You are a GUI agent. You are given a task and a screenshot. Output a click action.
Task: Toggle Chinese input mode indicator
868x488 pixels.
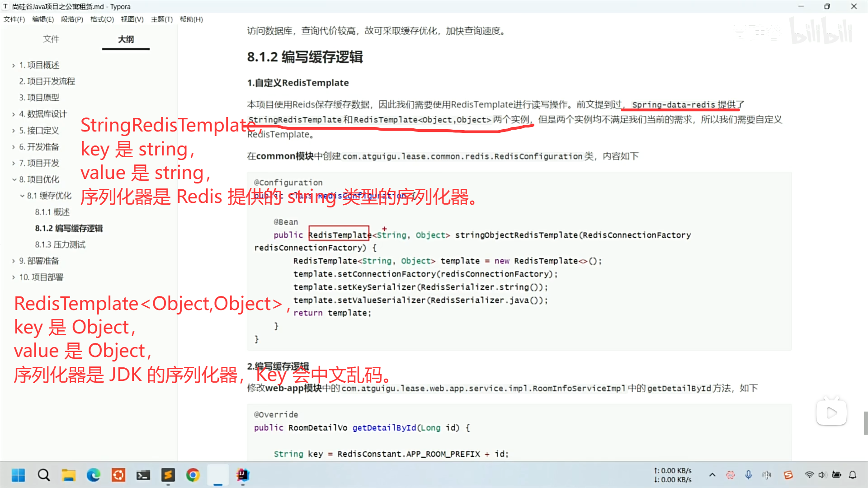[x=767, y=475]
